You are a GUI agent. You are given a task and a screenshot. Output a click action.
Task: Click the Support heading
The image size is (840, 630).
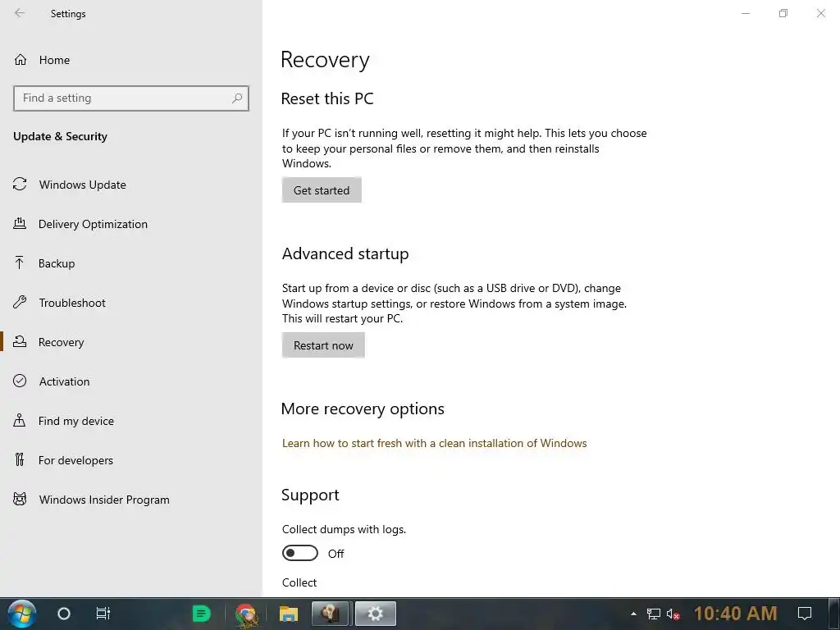point(310,495)
